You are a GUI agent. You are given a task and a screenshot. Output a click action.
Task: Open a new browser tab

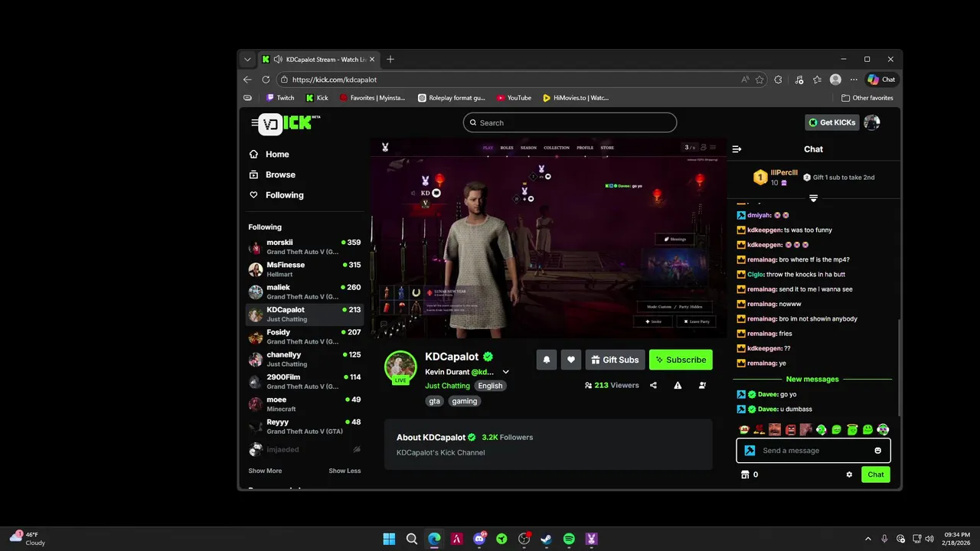390,59
